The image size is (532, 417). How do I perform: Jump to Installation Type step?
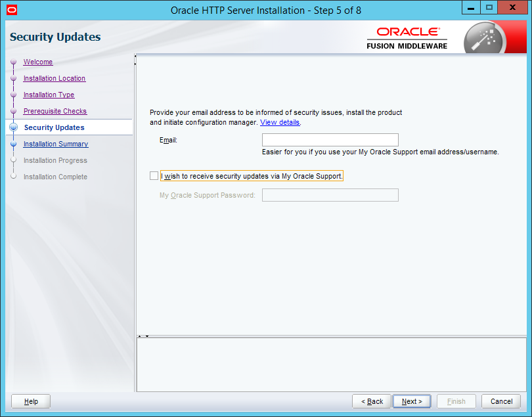[x=49, y=95]
